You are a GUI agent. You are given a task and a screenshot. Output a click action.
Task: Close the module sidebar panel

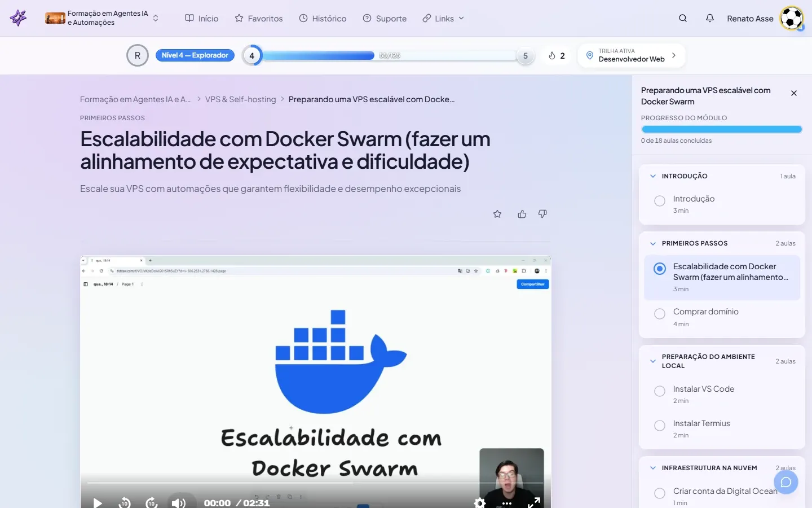pos(794,93)
